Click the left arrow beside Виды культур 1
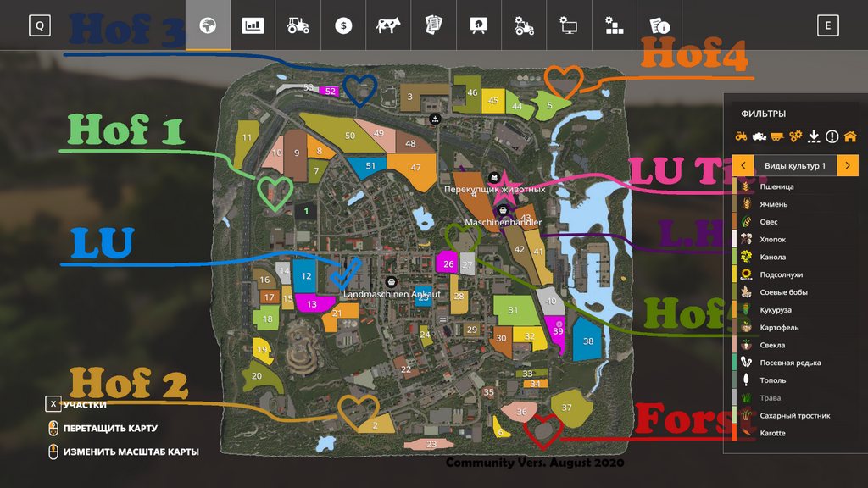Image resolution: width=868 pixels, height=488 pixels. pos(743,166)
